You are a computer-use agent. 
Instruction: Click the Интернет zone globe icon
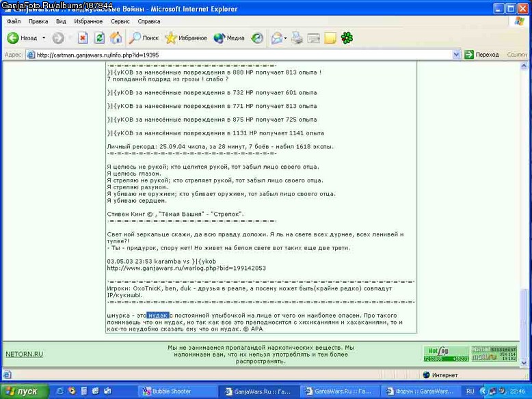[x=426, y=374]
